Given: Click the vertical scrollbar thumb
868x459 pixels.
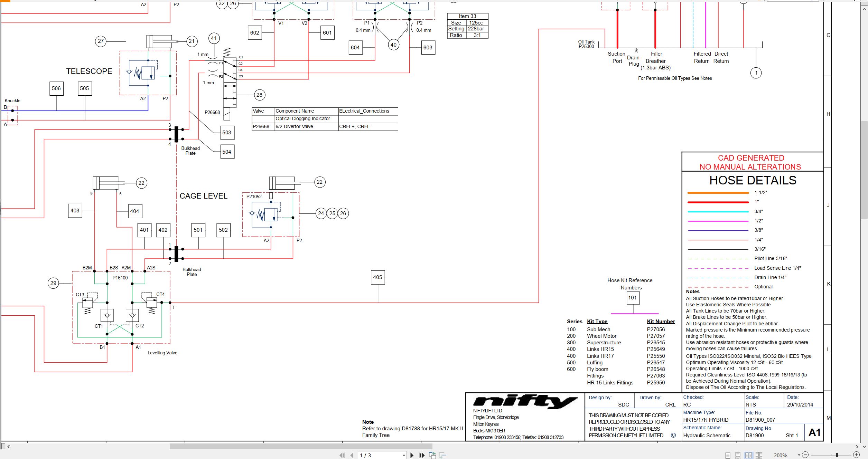Looking at the screenshot, I should click(864, 170).
